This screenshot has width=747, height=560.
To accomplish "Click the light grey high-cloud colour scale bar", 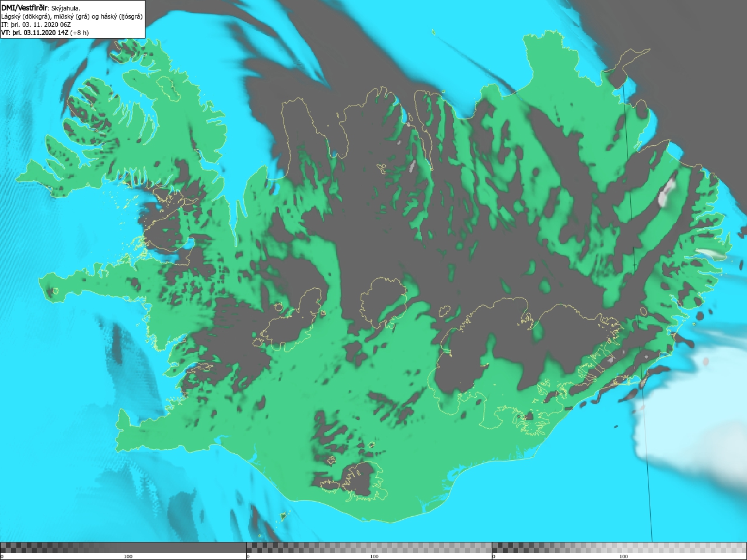I will point(619,547).
